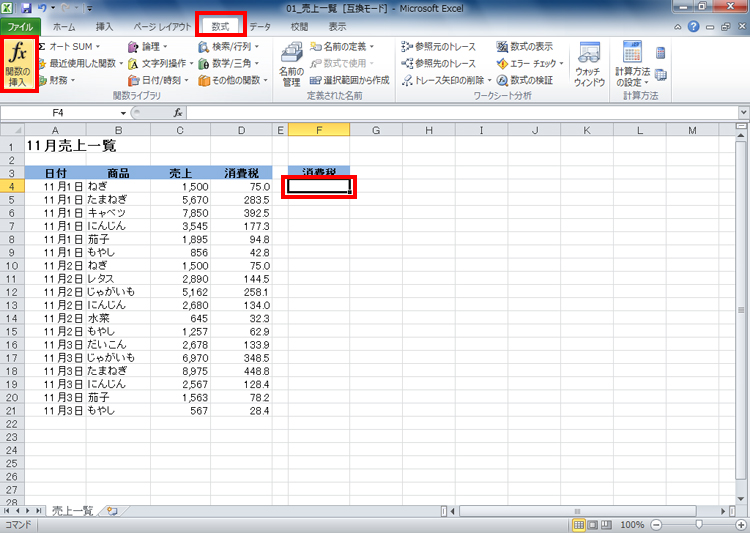The height and width of the screenshot is (533, 750).
Task: Expand 名前の定義 dropdown arrow
Action: [372, 46]
